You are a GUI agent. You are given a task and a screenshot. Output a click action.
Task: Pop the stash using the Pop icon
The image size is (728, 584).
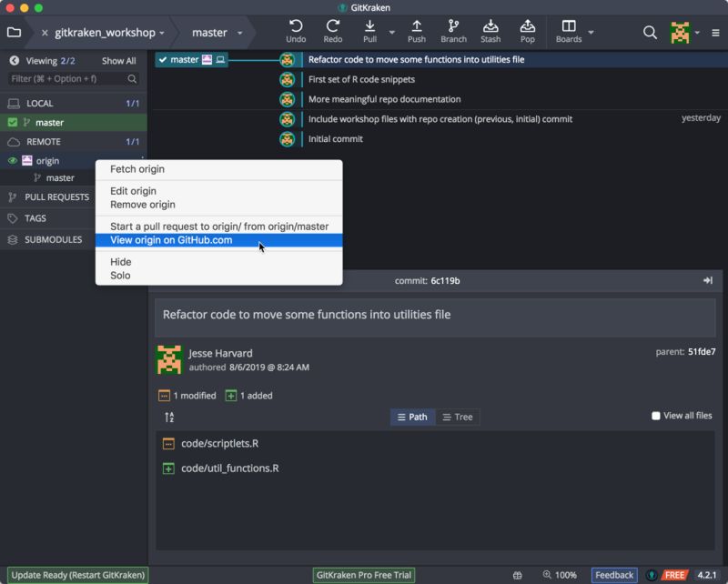click(527, 25)
